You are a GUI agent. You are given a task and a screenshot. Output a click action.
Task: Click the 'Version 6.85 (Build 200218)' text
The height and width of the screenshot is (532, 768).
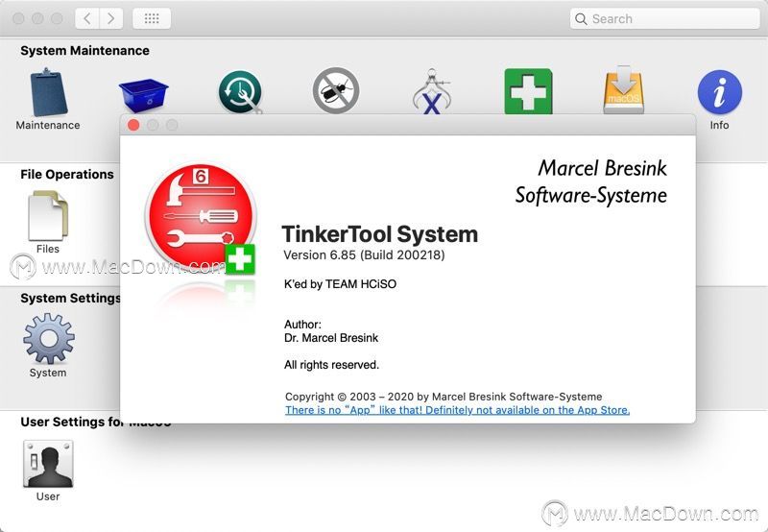point(365,255)
